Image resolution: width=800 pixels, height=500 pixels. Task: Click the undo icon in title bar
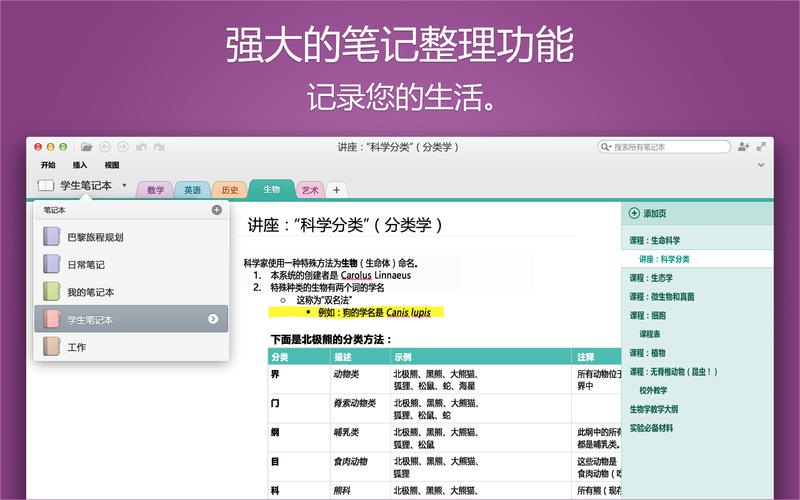coord(141,147)
